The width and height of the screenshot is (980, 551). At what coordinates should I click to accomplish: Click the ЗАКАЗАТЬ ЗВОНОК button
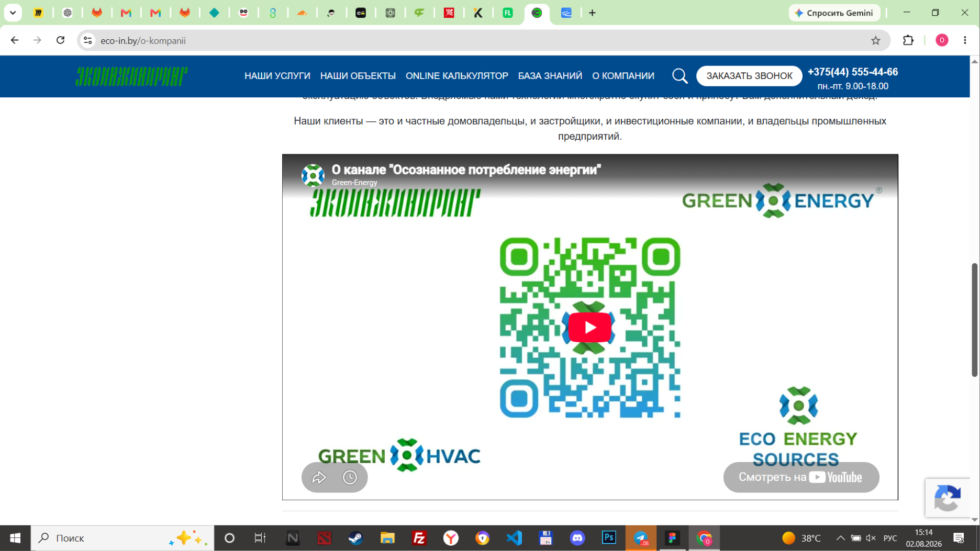coord(749,76)
